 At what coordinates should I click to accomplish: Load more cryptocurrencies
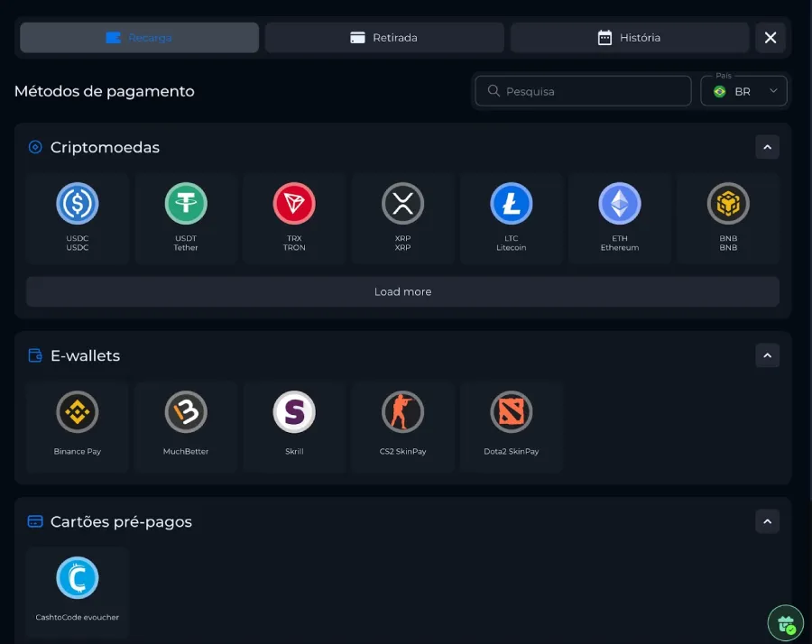click(403, 291)
